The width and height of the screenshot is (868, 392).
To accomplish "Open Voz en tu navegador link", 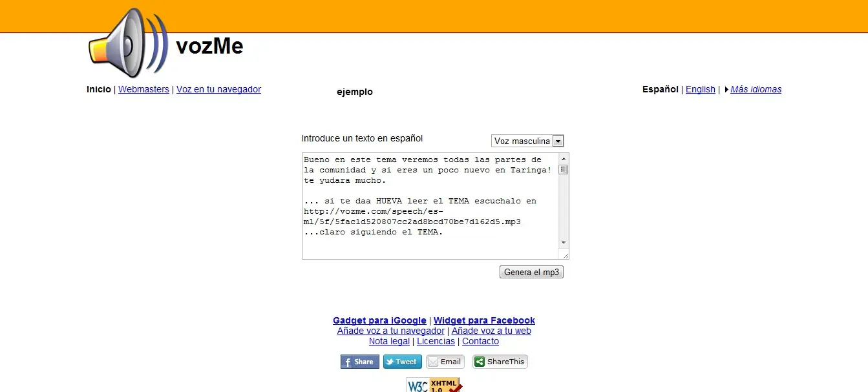I will pyautogui.click(x=218, y=89).
